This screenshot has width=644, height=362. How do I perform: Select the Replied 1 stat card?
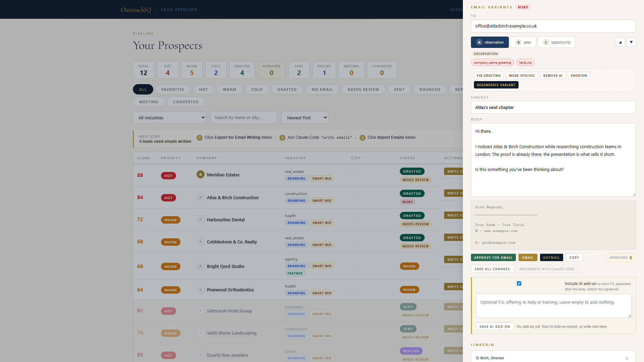click(324, 70)
